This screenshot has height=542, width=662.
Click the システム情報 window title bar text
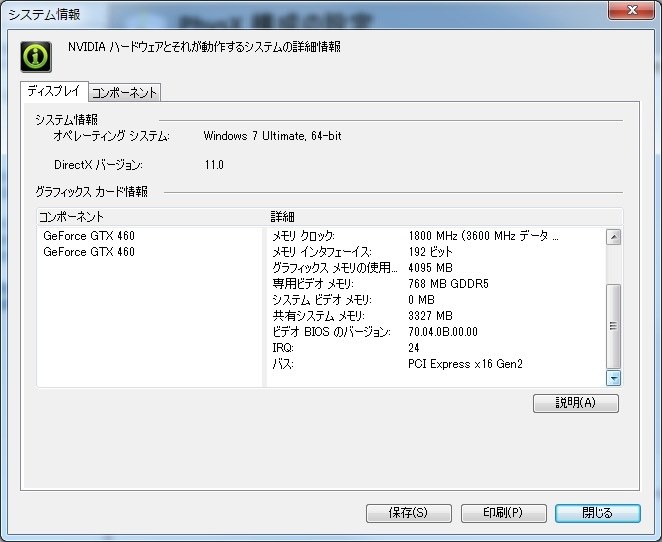click(x=44, y=15)
